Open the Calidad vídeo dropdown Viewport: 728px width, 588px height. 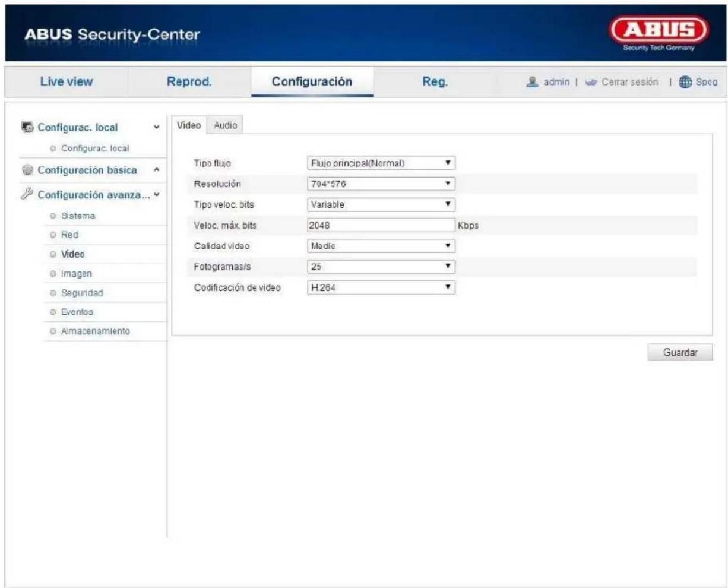(x=381, y=246)
